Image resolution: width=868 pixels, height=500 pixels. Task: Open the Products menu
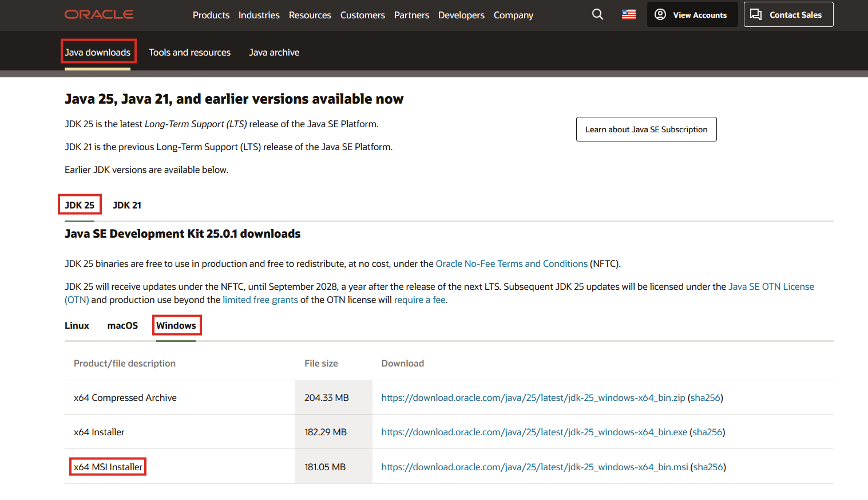click(211, 15)
